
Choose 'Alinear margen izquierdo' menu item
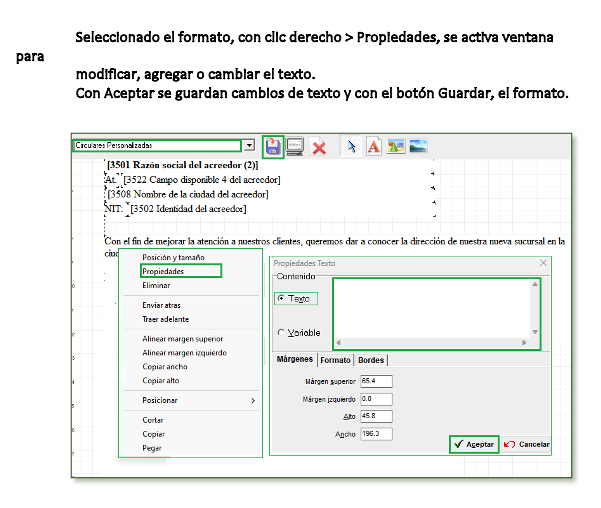coord(184,353)
